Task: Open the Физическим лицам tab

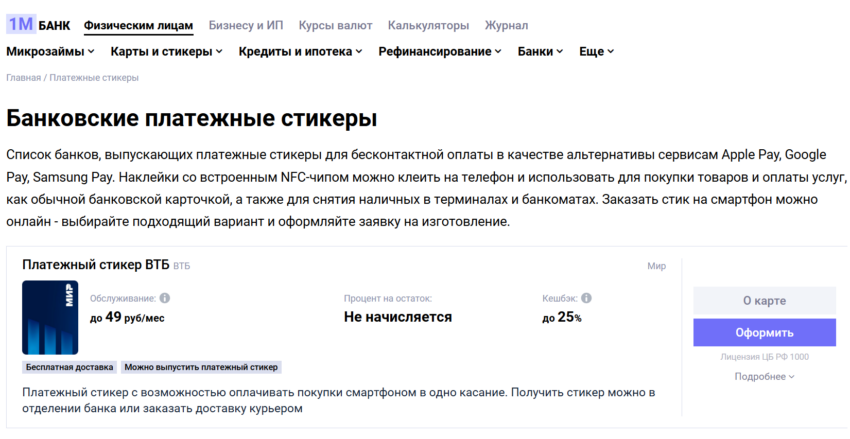Action: pos(138,25)
